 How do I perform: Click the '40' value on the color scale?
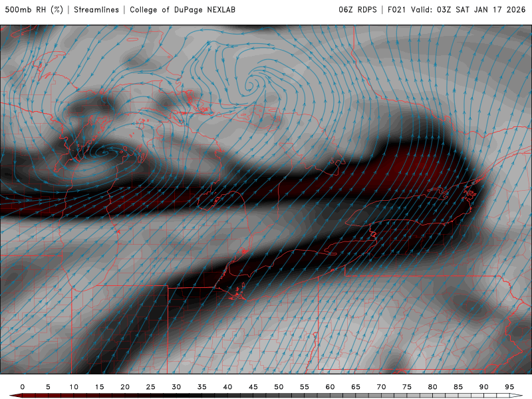(227, 387)
